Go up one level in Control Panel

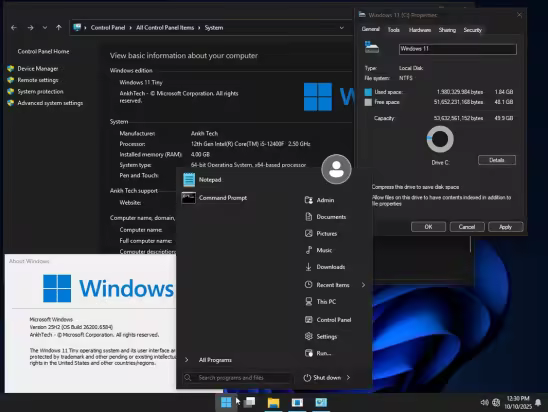59,28
